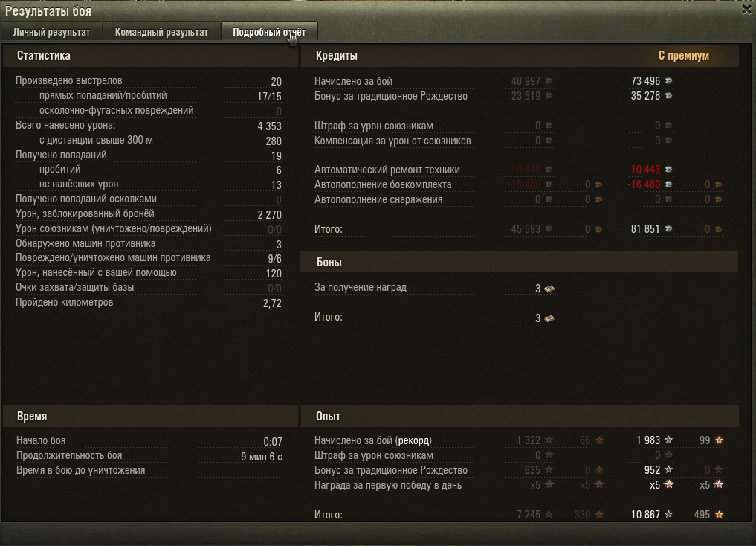
Task: Click credits icon next to 81 851 total
Action: pos(669,229)
